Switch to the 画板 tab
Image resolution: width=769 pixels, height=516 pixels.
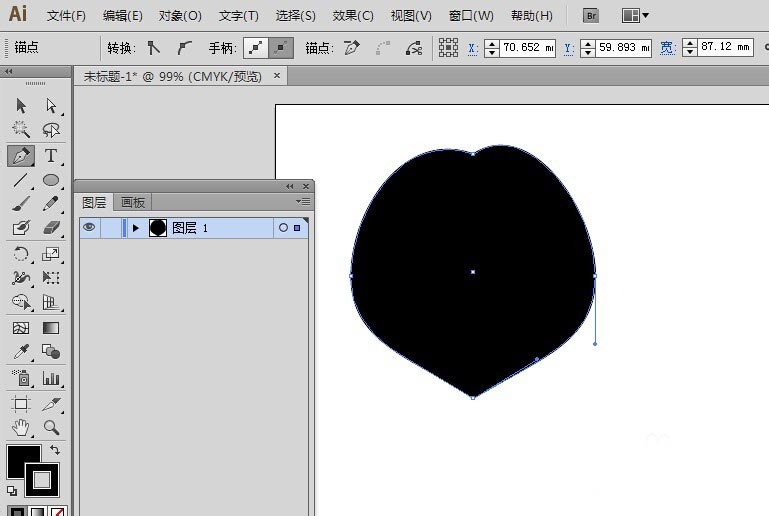(133, 202)
